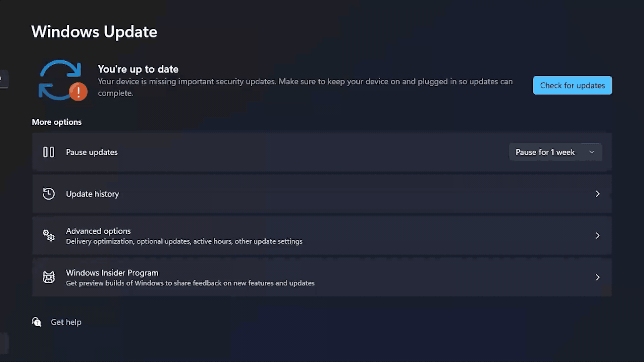The image size is (644, 362).
Task: Open the Update history entry
Action: (322, 194)
